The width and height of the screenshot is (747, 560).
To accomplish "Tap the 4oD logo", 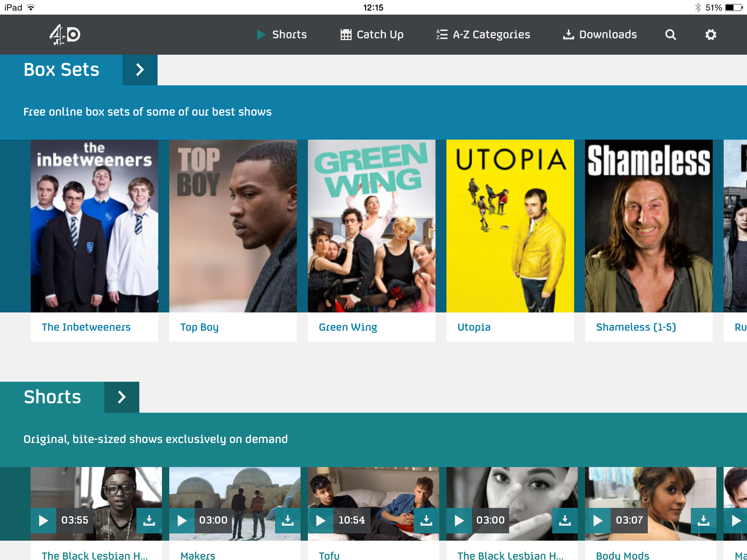I will coord(64,35).
